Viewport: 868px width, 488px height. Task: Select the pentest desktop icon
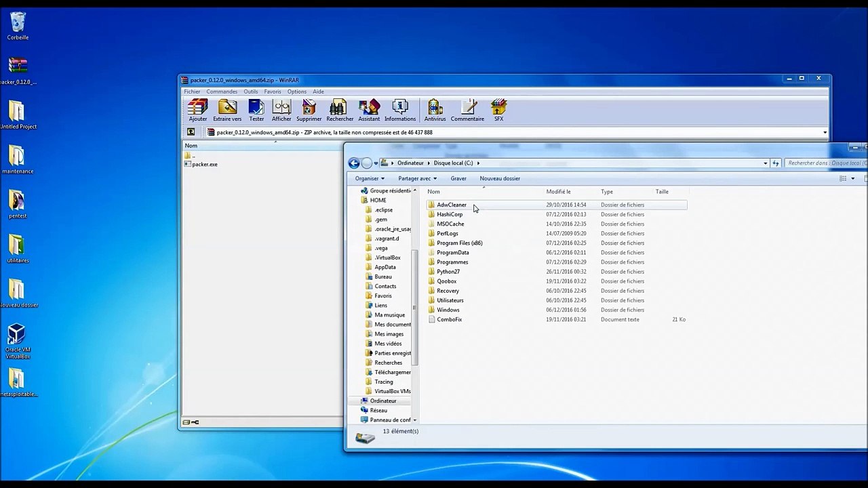(x=17, y=204)
